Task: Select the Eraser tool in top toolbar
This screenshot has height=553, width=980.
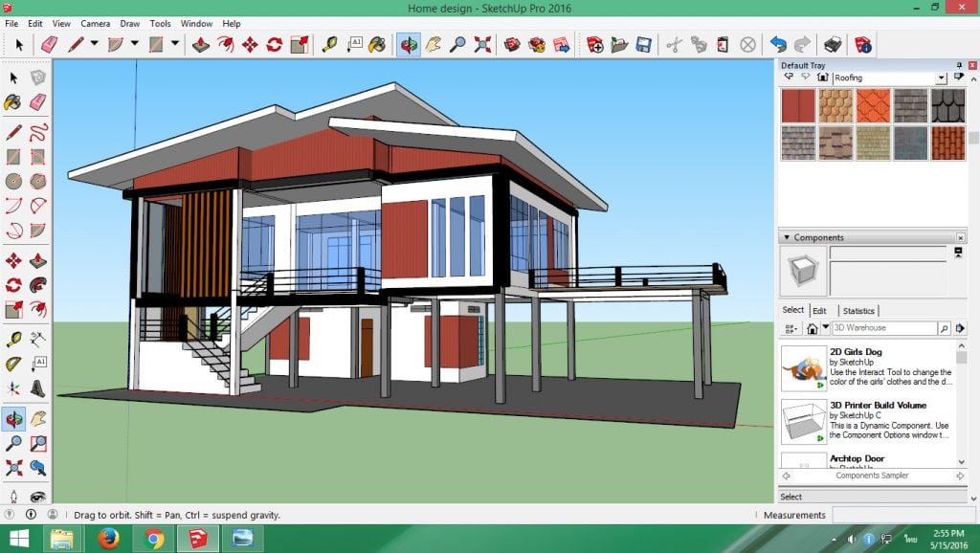Action: [50, 44]
